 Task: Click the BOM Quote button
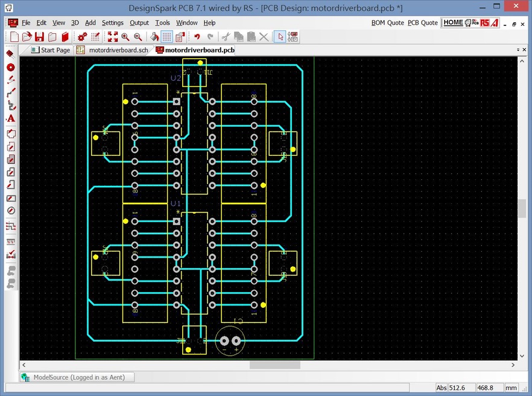(387, 23)
